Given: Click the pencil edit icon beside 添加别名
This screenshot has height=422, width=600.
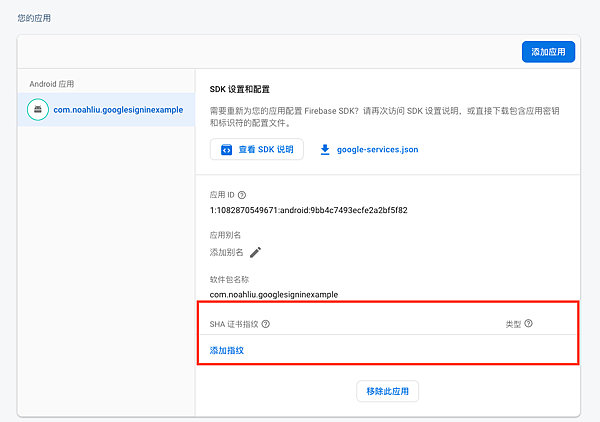Looking at the screenshot, I should 255,253.
